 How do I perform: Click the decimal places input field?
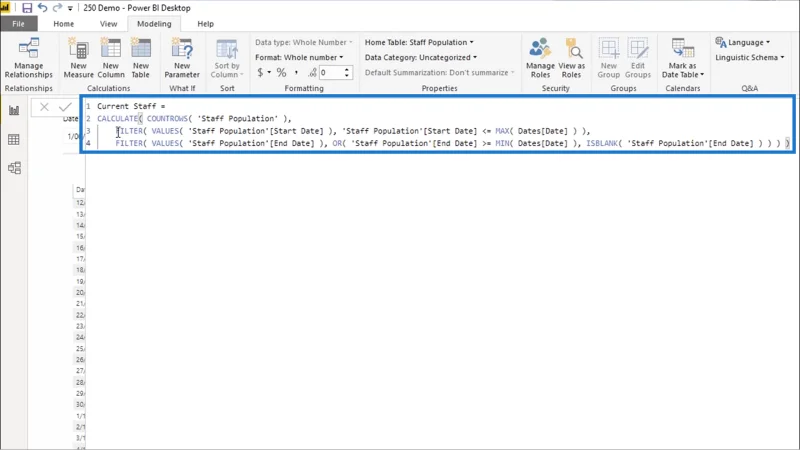coord(331,72)
